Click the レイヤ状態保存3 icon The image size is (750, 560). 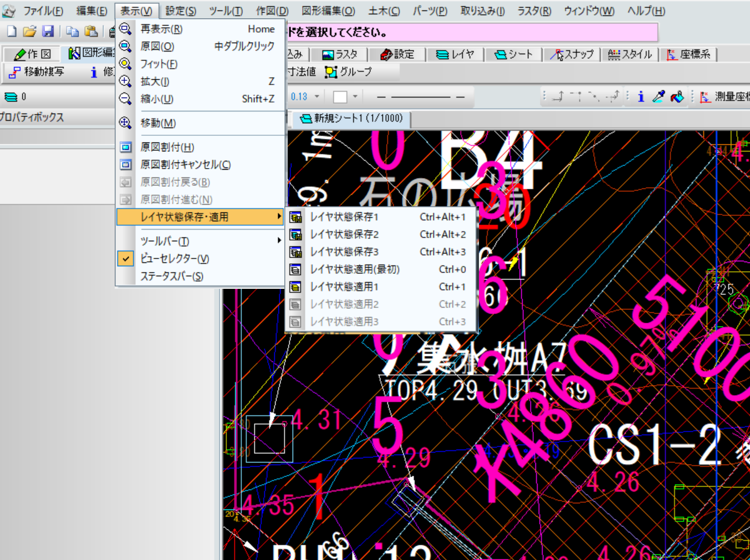click(x=295, y=252)
